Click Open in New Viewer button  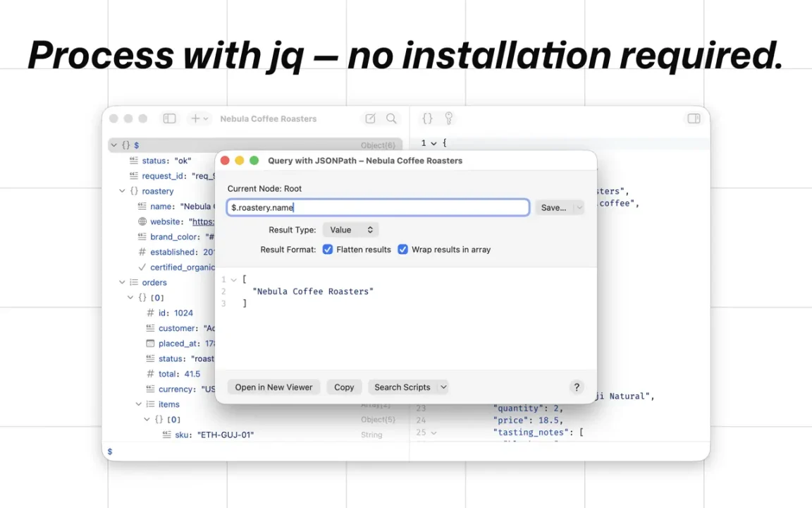(273, 387)
